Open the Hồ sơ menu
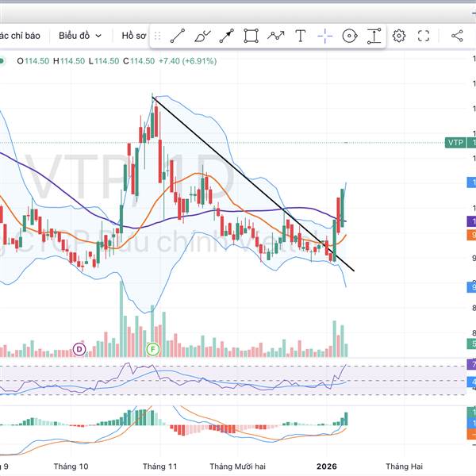 click(x=134, y=36)
